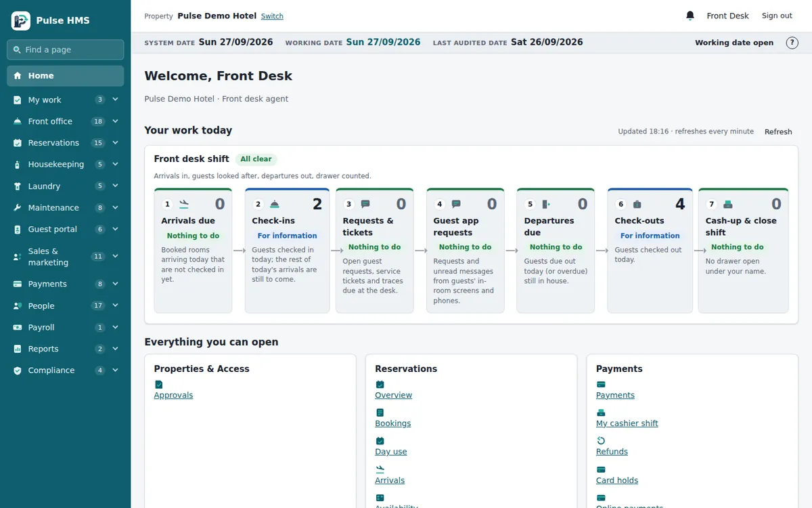Open the Check-outs card showing 4
The height and width of the screenshot is (508, 812).
pos(650,251)
